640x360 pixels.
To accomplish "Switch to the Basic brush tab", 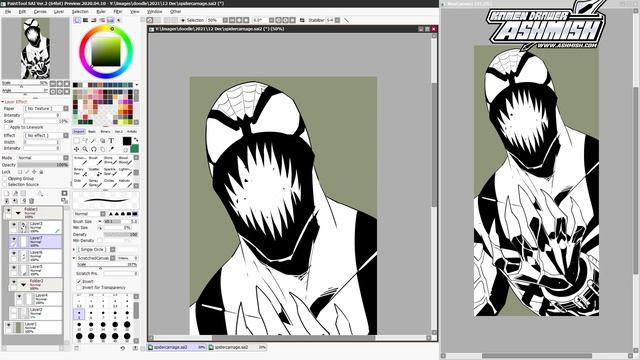I will click(92, 131).
